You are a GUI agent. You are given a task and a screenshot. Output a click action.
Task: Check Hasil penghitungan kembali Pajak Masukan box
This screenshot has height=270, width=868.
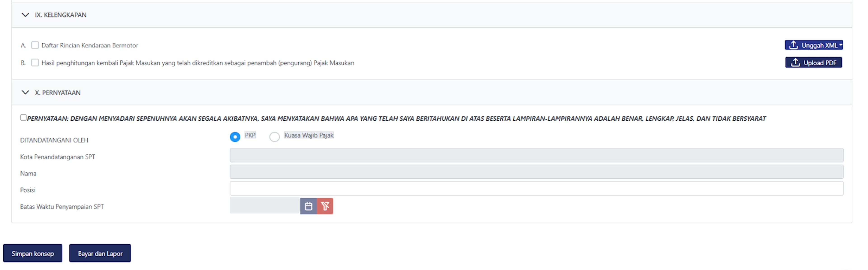pyautogui.click(x=35, y=63)
